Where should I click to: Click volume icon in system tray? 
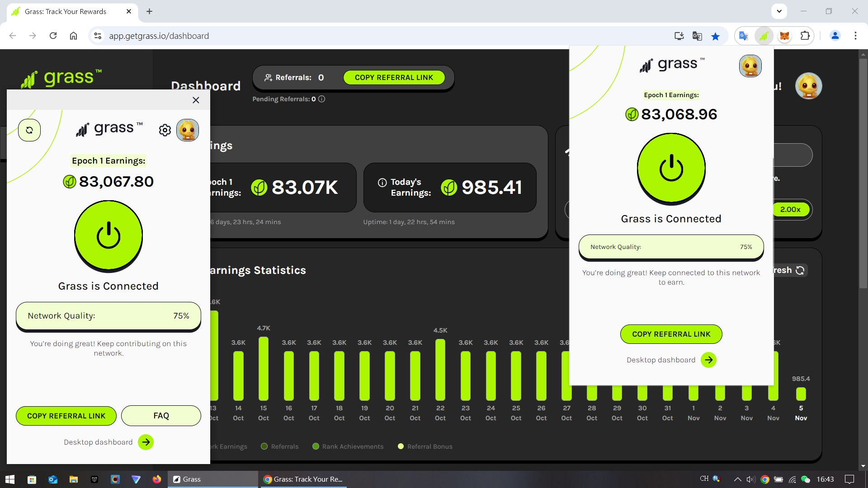(x=751, y=479)
